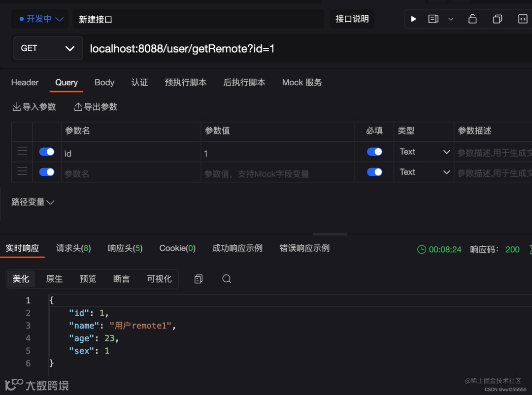Click the "sex": 1 JSON line

89,351
